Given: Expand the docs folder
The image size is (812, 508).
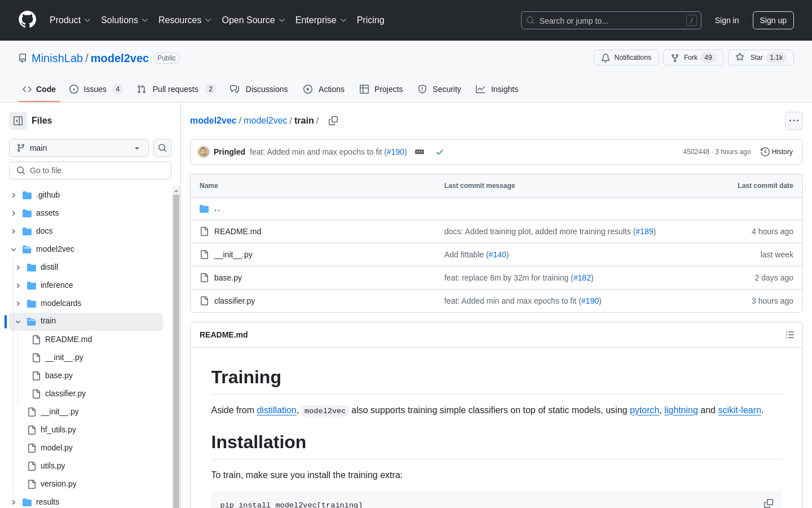Looking at the screenshot, I should [x=14, y=231].
